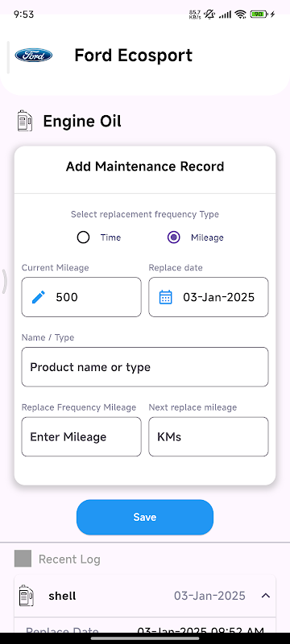Select the Time frequency radio button

[x=84, y=237]
